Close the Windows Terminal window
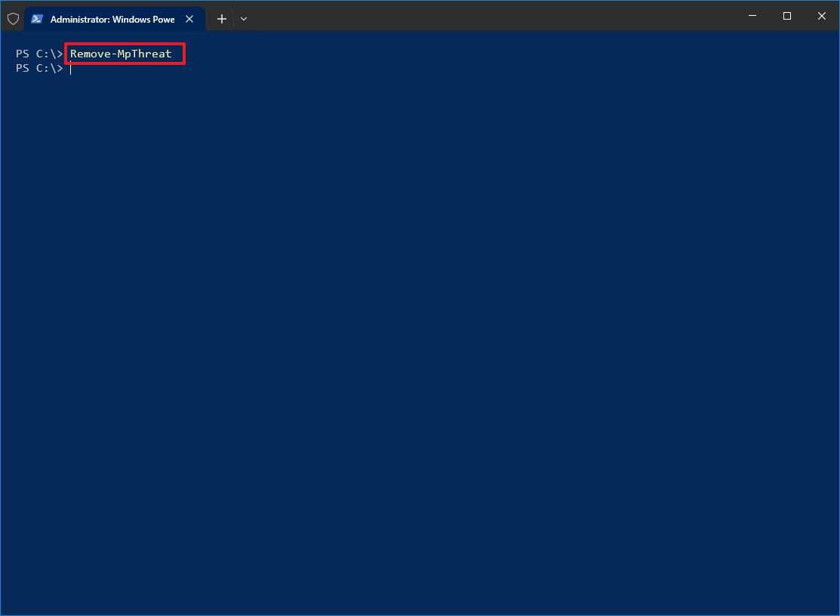Screen dimensions: 840x616 click(x=822, y=16)
